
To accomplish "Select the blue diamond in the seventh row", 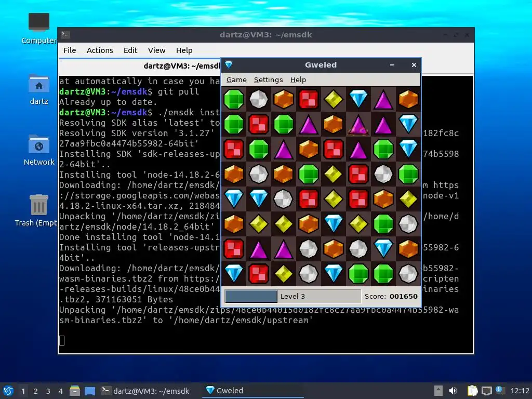I will 383,249.
